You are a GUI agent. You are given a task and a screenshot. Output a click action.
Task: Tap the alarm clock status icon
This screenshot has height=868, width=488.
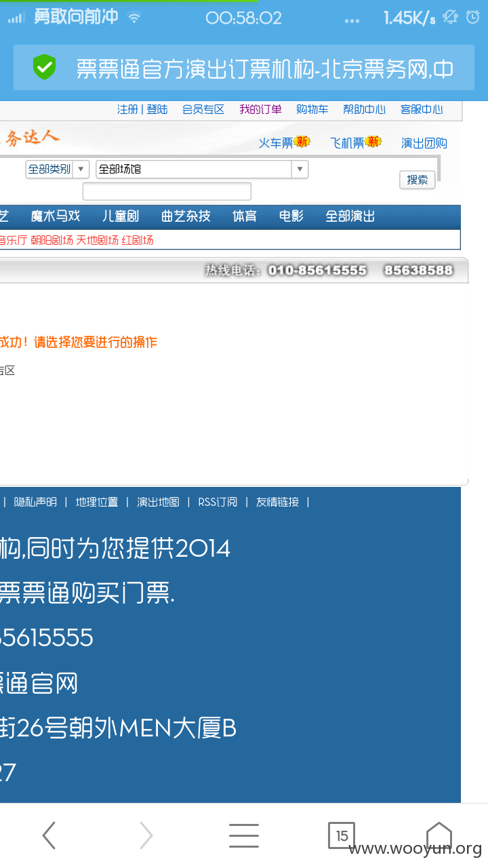(473, 18)
